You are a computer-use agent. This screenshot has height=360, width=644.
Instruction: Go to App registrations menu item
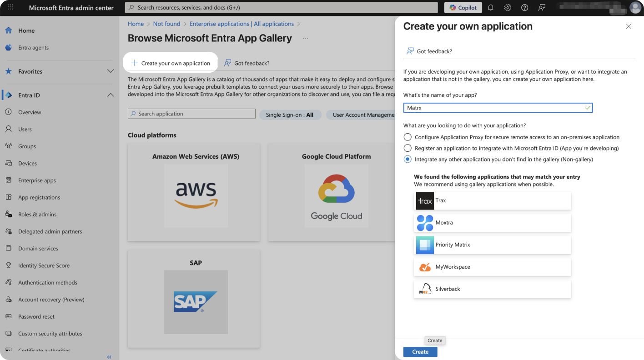click(39, 197)
